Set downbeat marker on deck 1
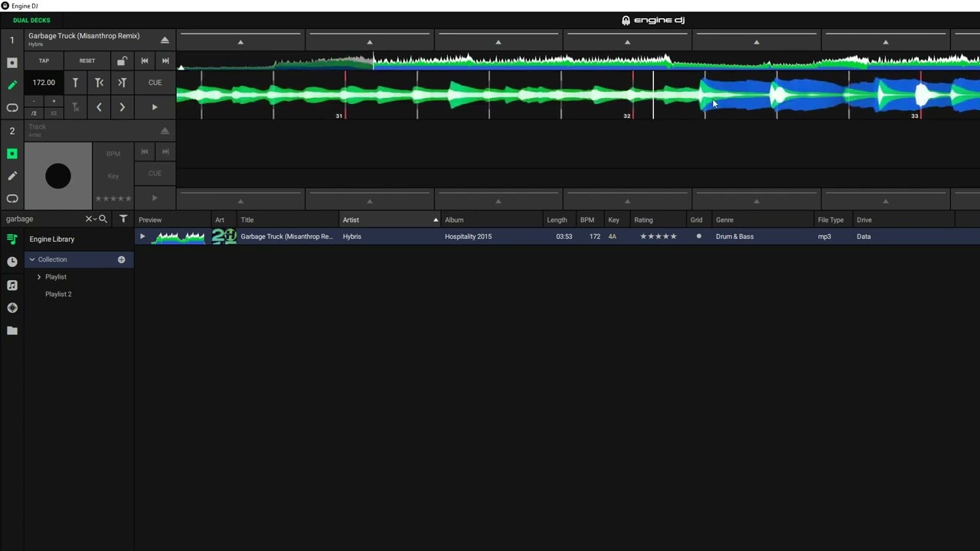This screenshot has width=980, height=551. click(x=75, y=83)
